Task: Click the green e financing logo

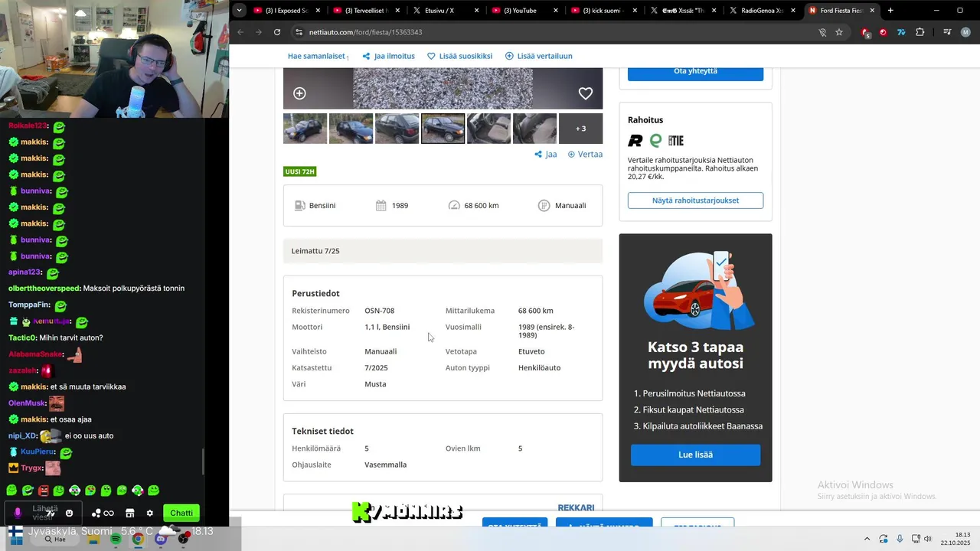Action: (655, 141)
